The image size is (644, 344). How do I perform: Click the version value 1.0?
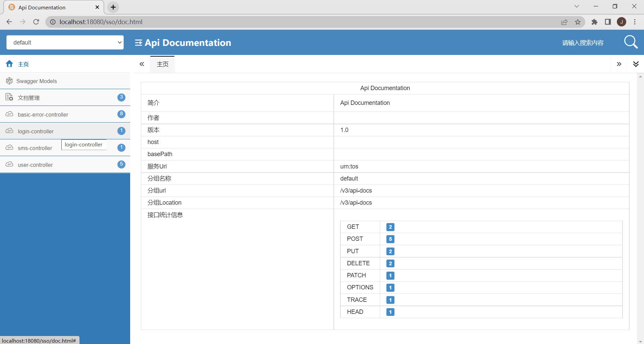tap(344, 130)
